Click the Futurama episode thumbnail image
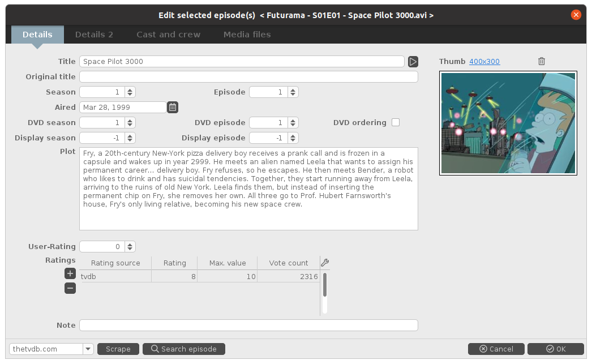The width and height of the screenshot is (592, 364). (508, 122)
